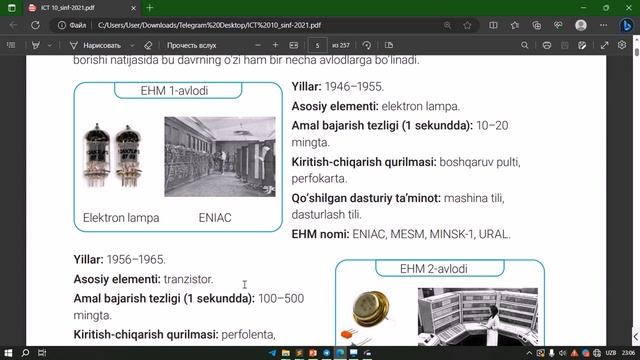Open clock showing 23:06
Screen dimensions: 640x360
pos(629,353)
